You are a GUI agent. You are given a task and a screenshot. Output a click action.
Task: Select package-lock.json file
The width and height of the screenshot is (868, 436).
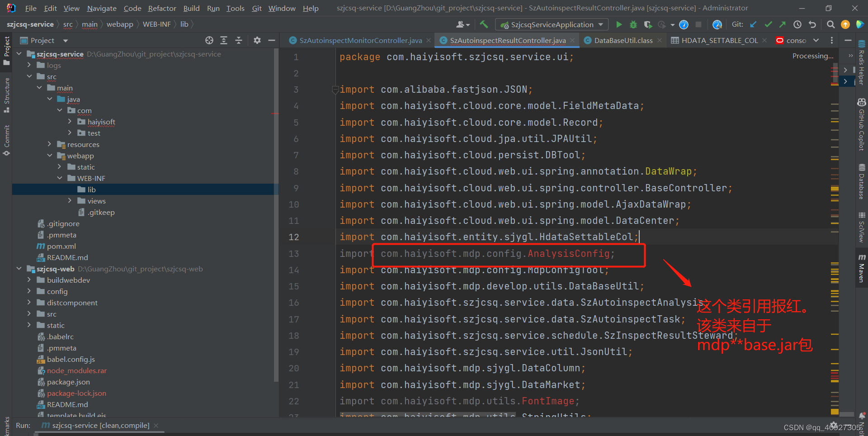tap(76, 393)
